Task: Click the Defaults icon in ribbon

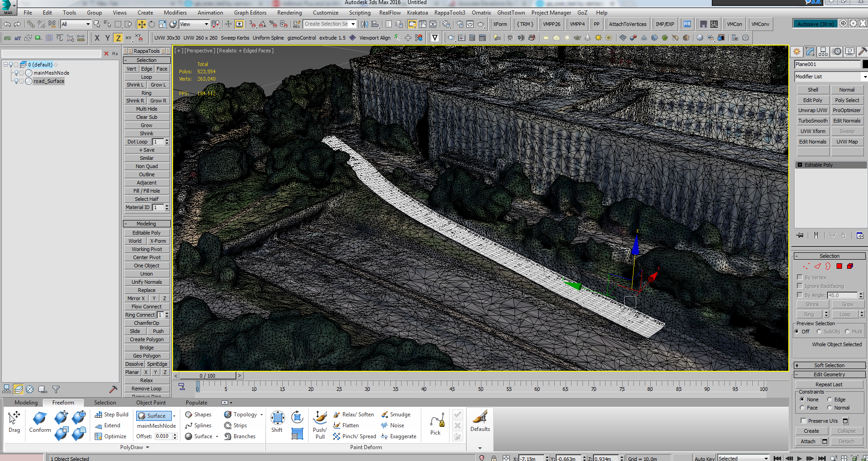Action: pyautogui.click(x=480, y=421)
